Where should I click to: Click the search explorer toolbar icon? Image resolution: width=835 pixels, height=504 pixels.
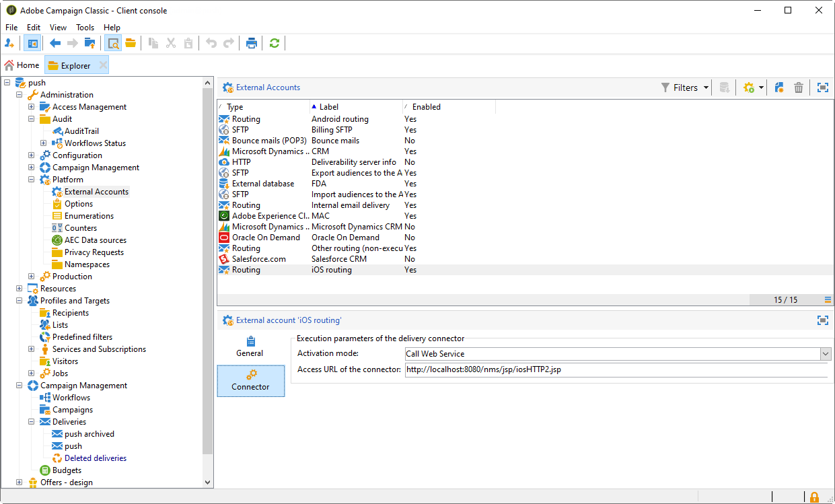pos(113,43)
